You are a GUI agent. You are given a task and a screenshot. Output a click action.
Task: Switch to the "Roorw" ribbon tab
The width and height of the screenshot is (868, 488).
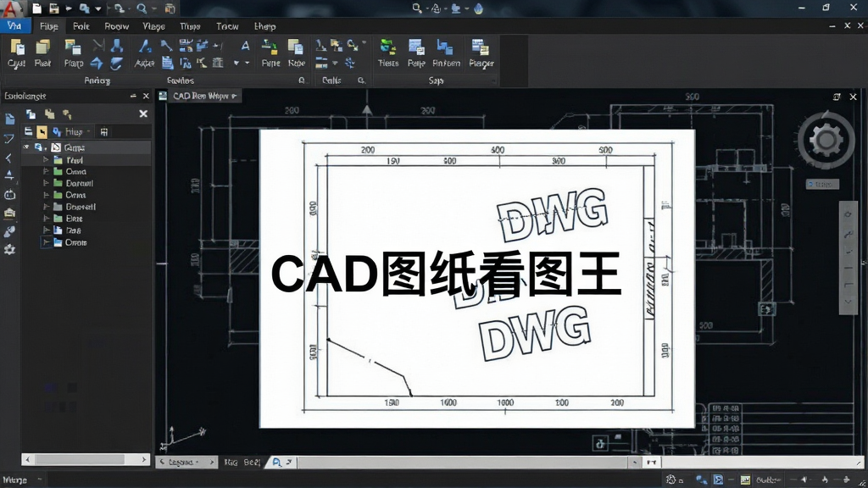point(116,26)
